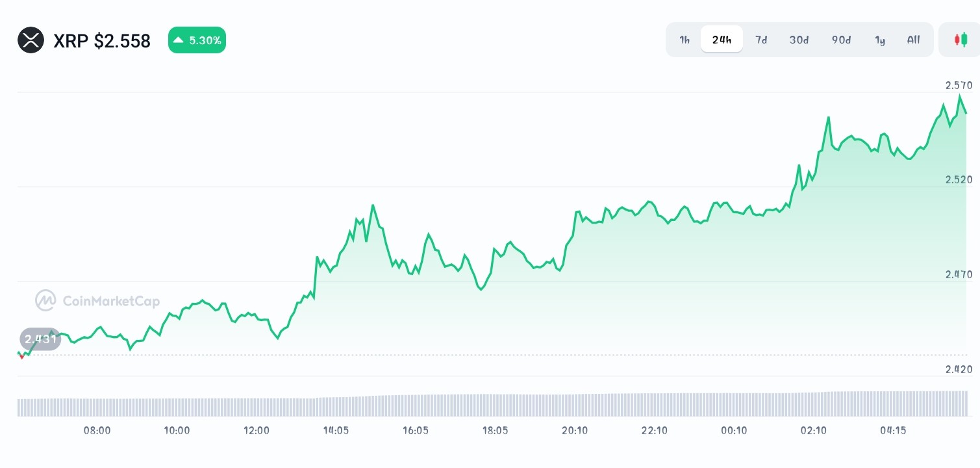
Task: Click the 10:00 time axis label
Action: pos(177,430)
